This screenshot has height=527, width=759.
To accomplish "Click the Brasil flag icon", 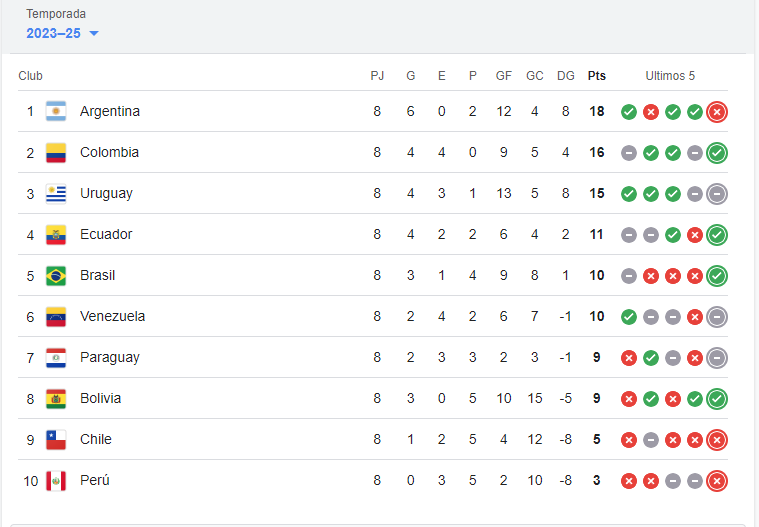I will pos(56,276).
